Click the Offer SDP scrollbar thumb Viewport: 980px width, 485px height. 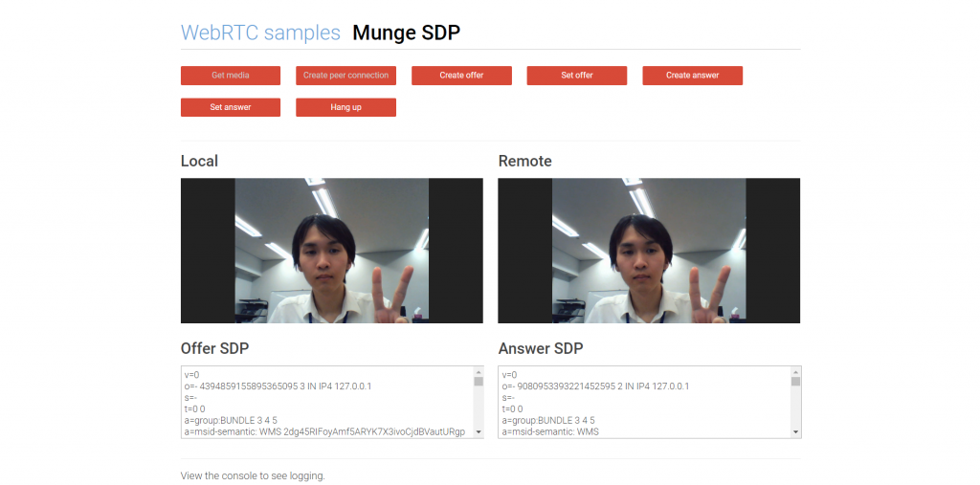[479, 382]
